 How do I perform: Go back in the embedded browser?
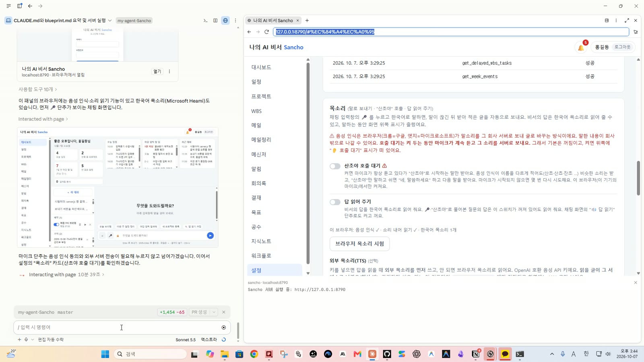coord(249,32)
